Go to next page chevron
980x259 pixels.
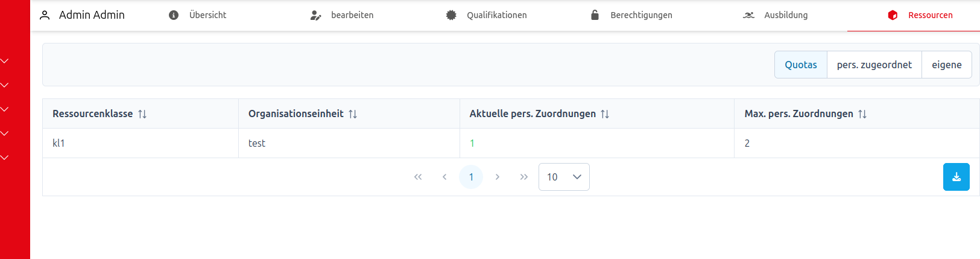(x=498, y=177)
